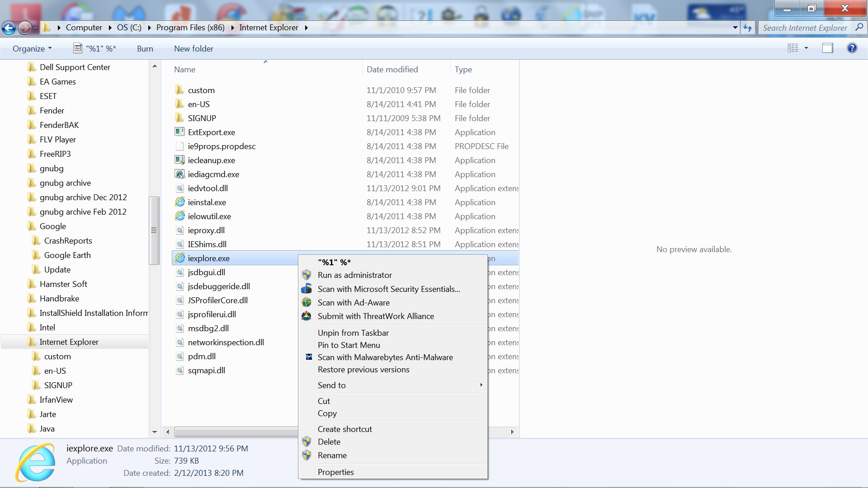868x488 pixels.
Task: Click the Forward navigation arrow
Action: tap(25, 28)
